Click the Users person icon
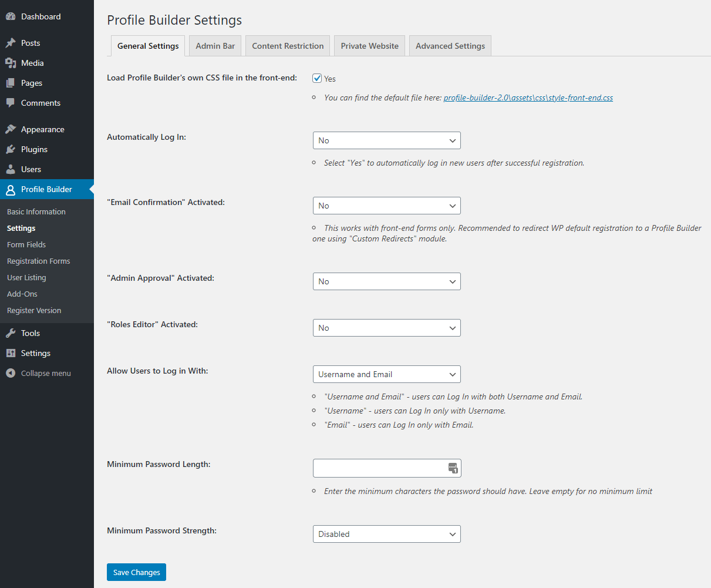The width and height of the screenshot is (711, 588). pos(11,169)
